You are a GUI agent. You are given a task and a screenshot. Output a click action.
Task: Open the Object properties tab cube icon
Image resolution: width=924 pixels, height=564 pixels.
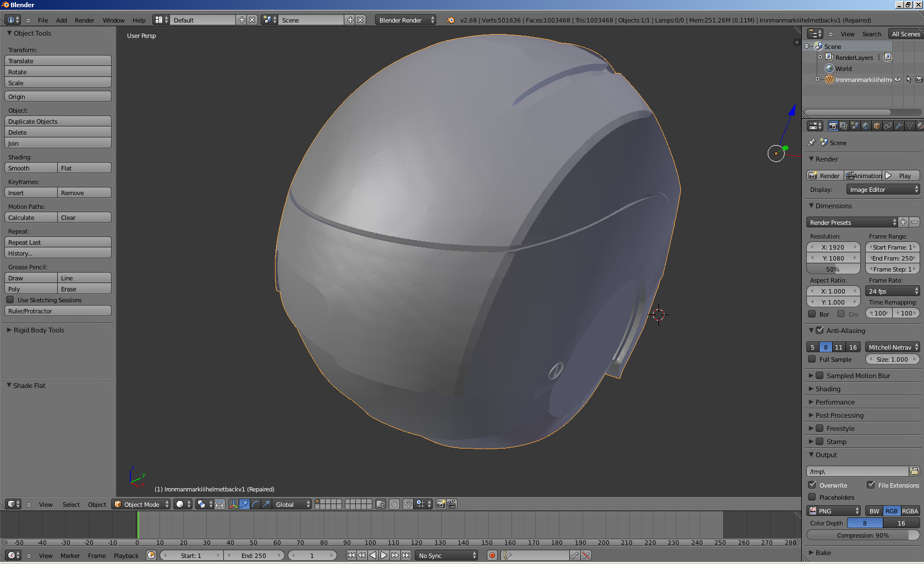point(877,126)
